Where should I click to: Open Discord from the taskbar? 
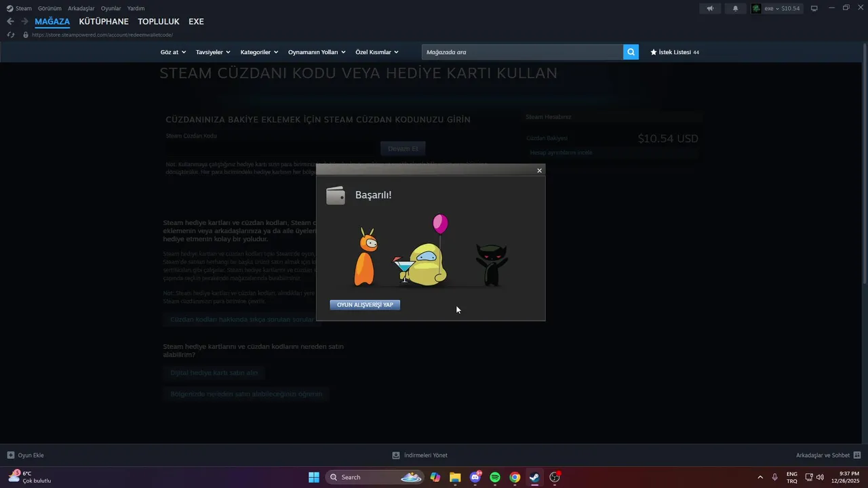pyautogui.click(x=475, y=477)
